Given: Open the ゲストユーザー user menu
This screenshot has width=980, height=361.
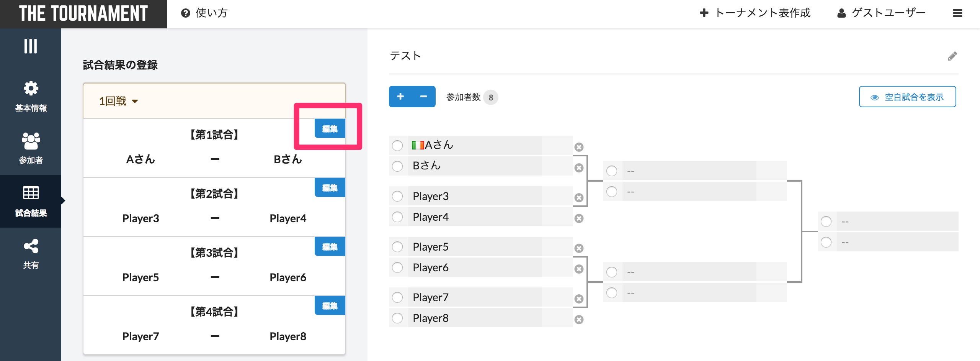Looking at the screenshot, I should pyautogui.click(x=881, y=13).
